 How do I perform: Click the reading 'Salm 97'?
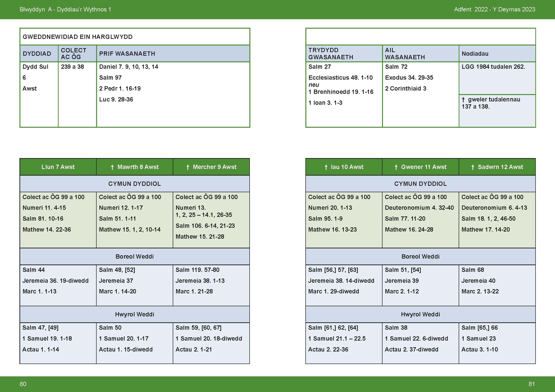110,77
